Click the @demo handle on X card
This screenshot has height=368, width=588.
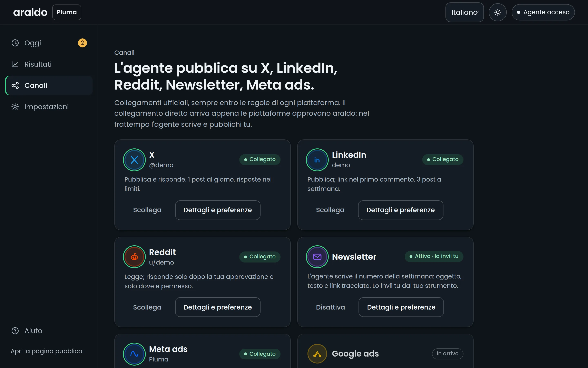click(161, 165)
